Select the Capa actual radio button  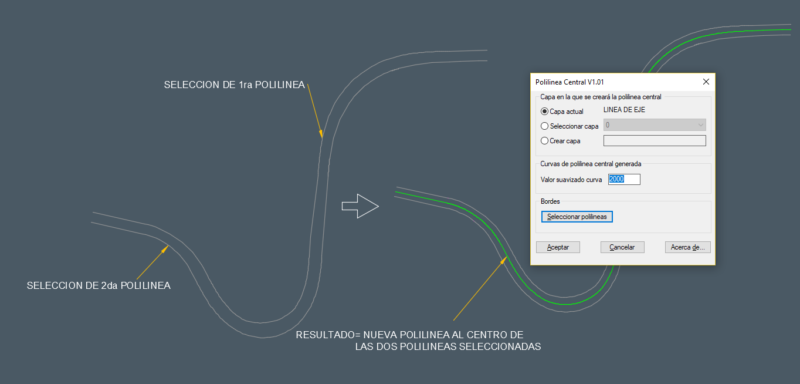544,111
